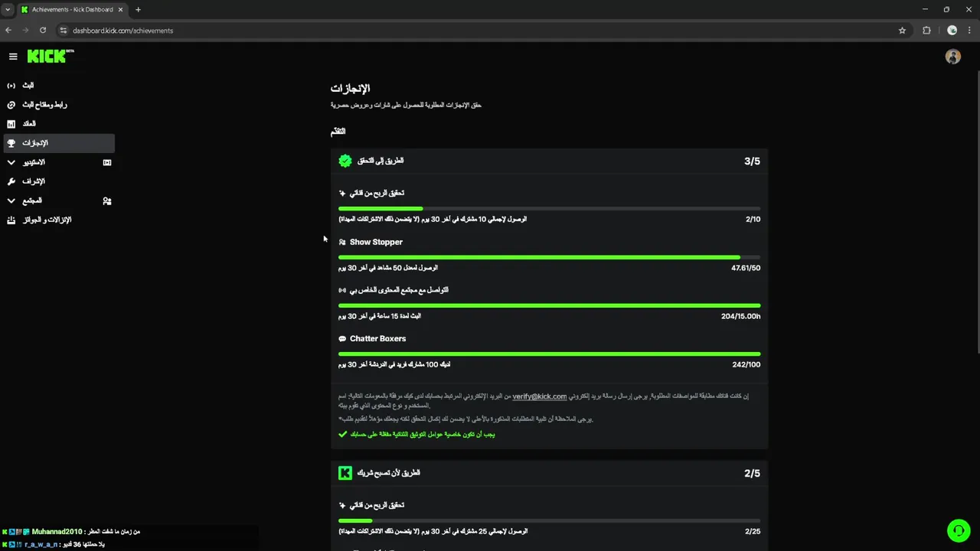Open the revenue bar chart icon

coord(11,124)
